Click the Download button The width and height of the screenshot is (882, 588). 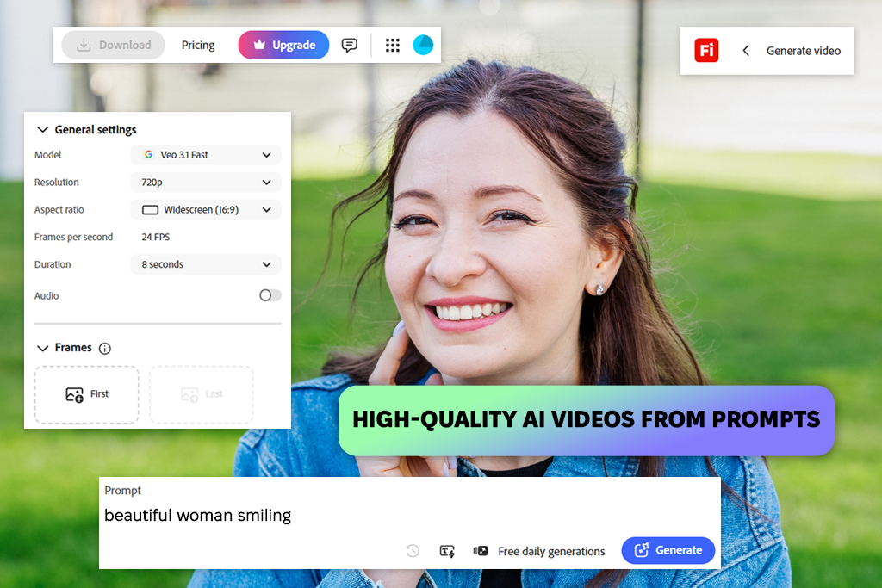(x=113, y=45)
